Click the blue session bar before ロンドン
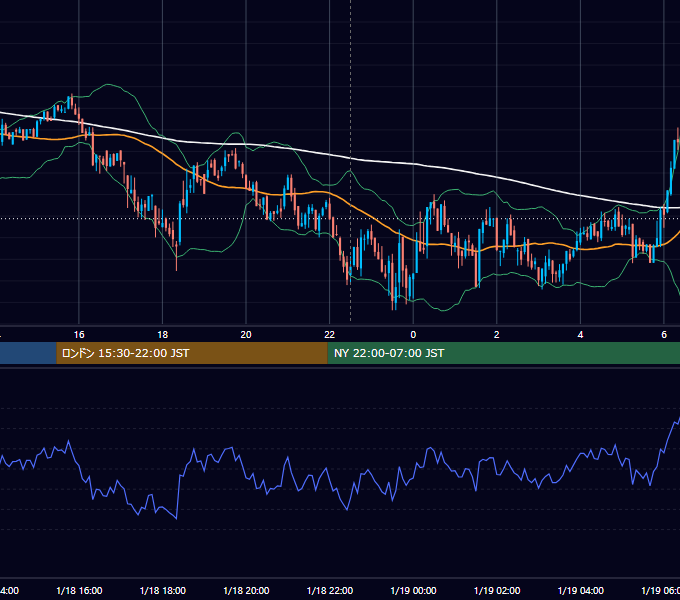The height and width of the screenshot is (600, 680). [x=28, y=353]
